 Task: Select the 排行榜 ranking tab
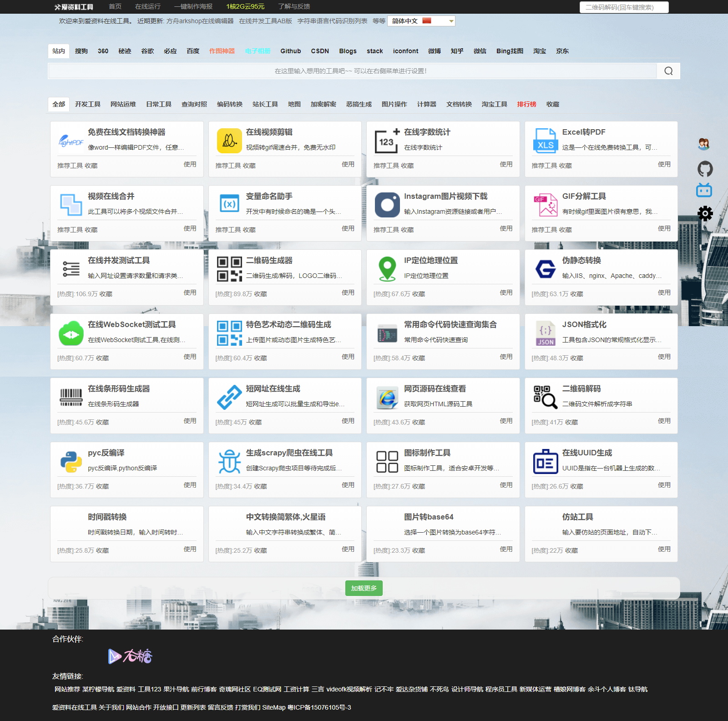tap(526, 104)
